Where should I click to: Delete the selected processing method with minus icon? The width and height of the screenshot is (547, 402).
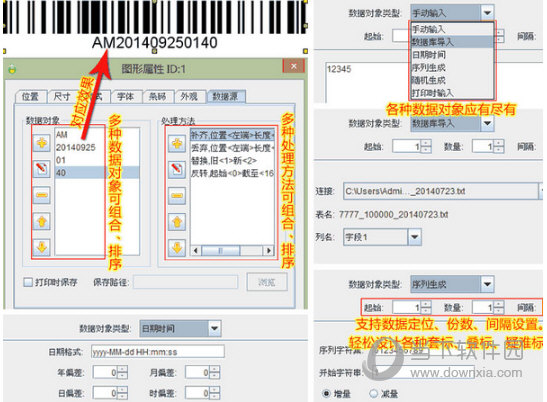tap(177, 195)
